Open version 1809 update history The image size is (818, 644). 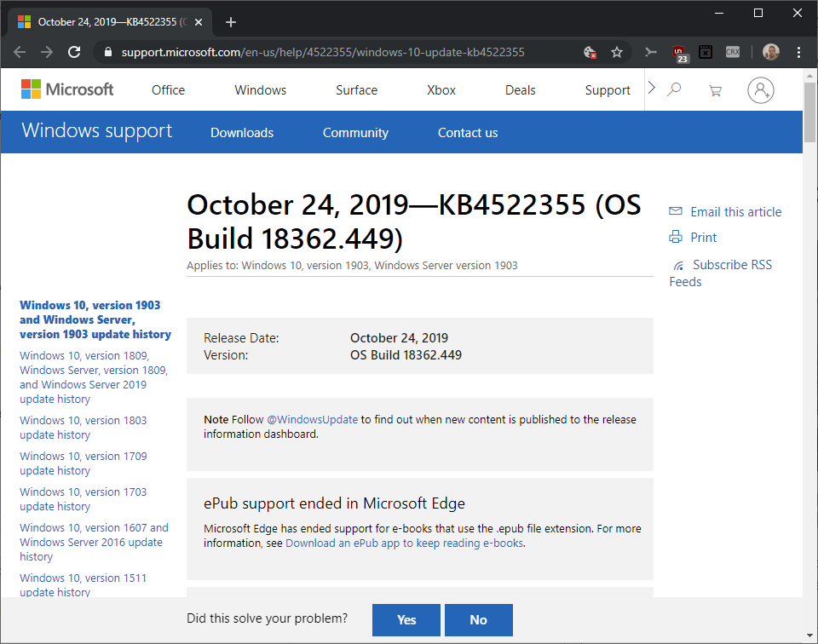click(94, 377)
